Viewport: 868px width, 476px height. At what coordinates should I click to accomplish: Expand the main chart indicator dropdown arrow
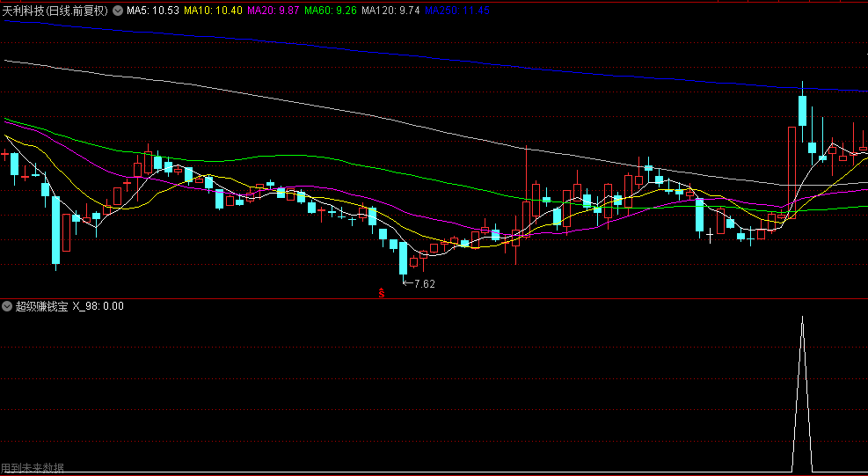coord(118,10)
